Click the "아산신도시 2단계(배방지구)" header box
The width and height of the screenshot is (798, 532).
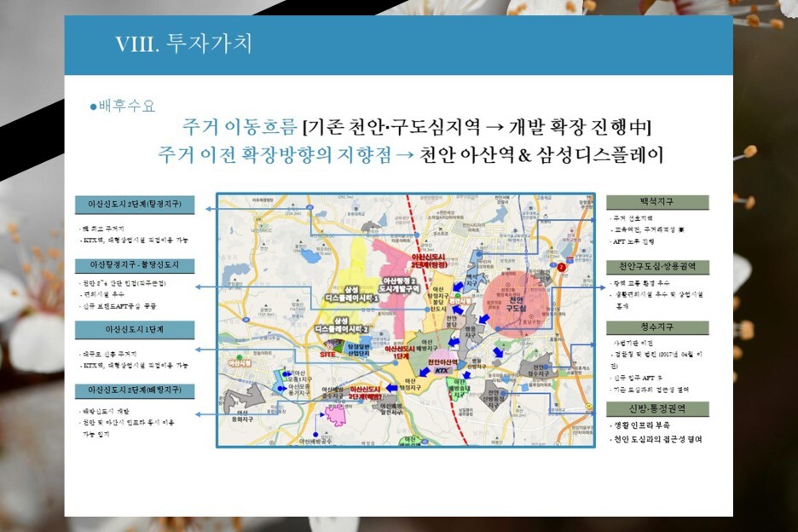pos(135,390)
